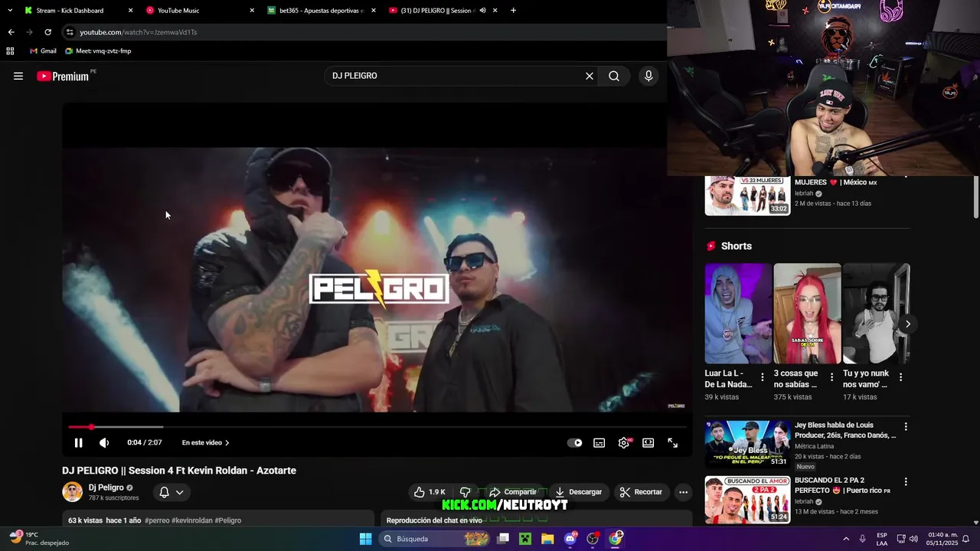Go to YouTube Premium home logo

[63, 76]
